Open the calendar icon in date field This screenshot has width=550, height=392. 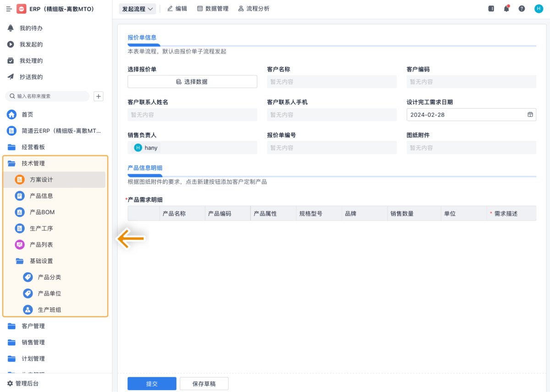tap(530, 114)
